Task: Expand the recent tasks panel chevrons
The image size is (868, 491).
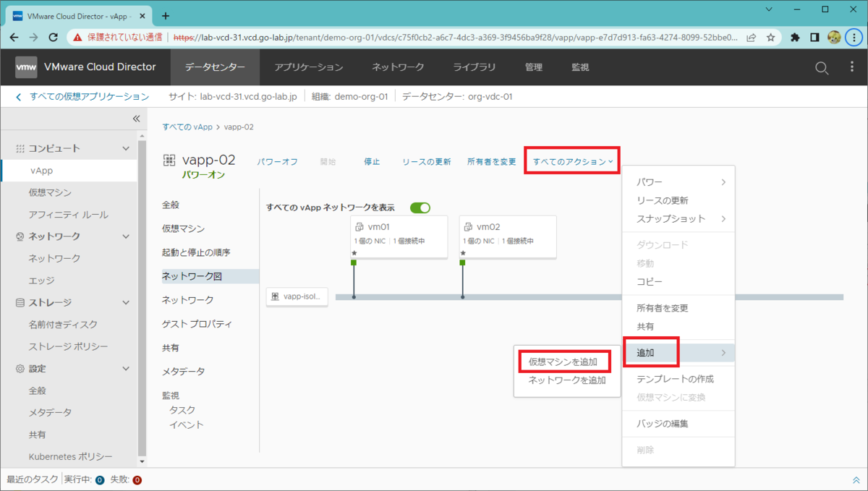Action: (x=857, y=479)
